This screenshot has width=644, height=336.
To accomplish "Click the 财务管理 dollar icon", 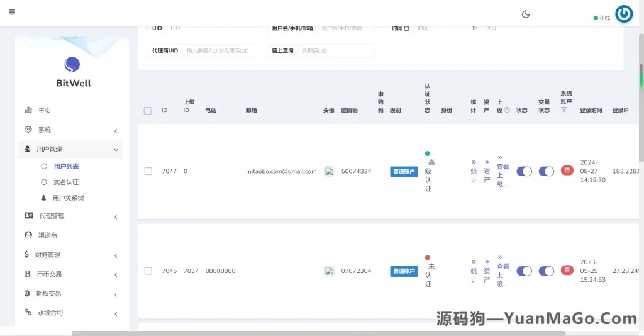I will pyautogui.click(x=26, y=254).
